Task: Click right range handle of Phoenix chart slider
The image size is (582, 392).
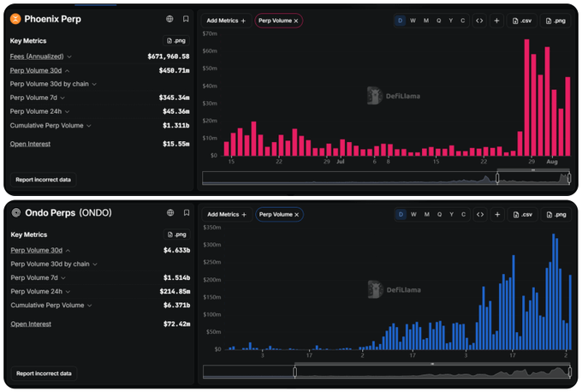Action: click(569, 178)
